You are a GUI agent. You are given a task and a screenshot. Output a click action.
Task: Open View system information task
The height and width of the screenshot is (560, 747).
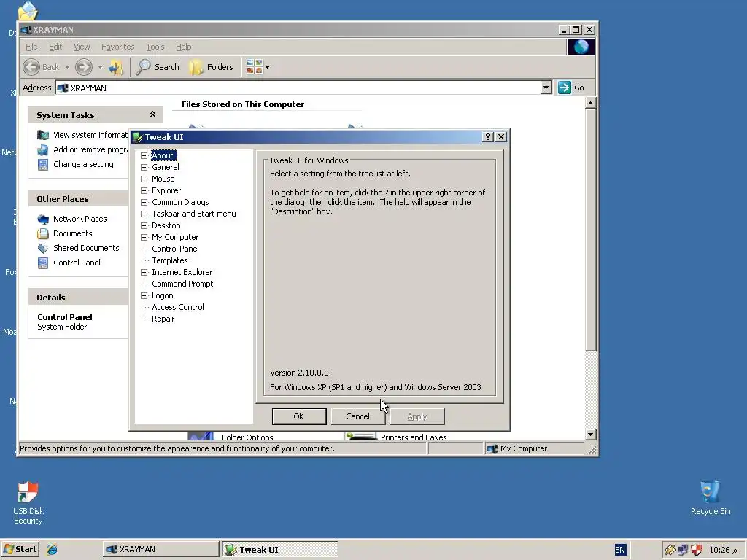tap(83, 135)
